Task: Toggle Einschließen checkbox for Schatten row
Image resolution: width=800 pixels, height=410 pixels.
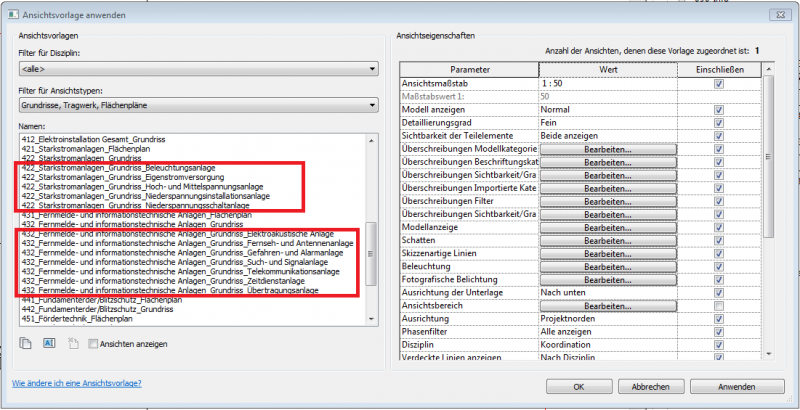Action: pyautogui.click(x=718, y=241)
